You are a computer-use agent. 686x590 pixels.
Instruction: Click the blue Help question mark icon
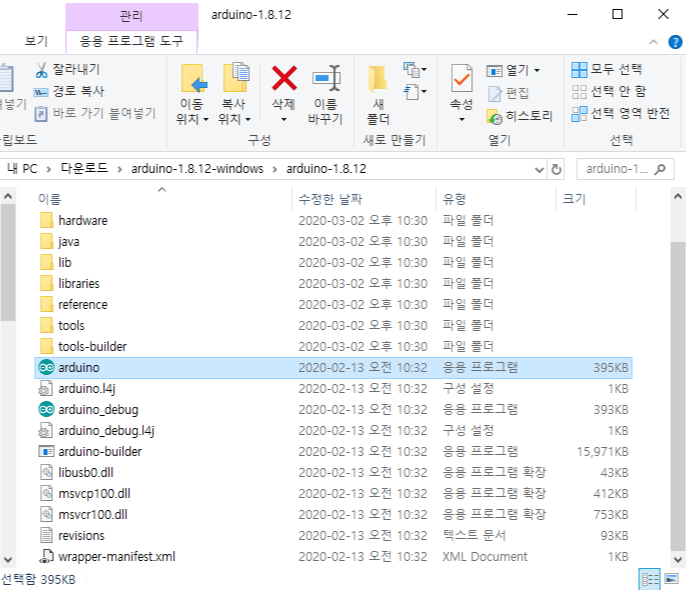tap(675, 42)
